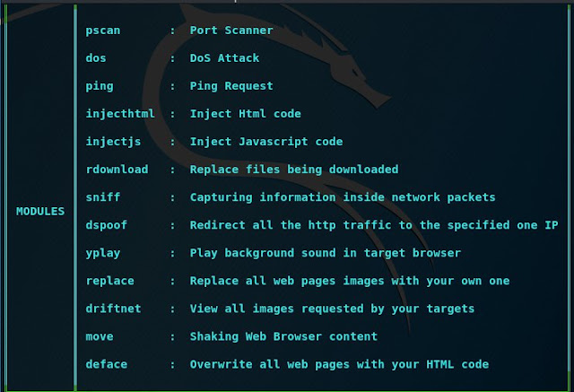Click the injectjs module name
Viewport: 574px width, 392px height.
click(x=113, y=142)
